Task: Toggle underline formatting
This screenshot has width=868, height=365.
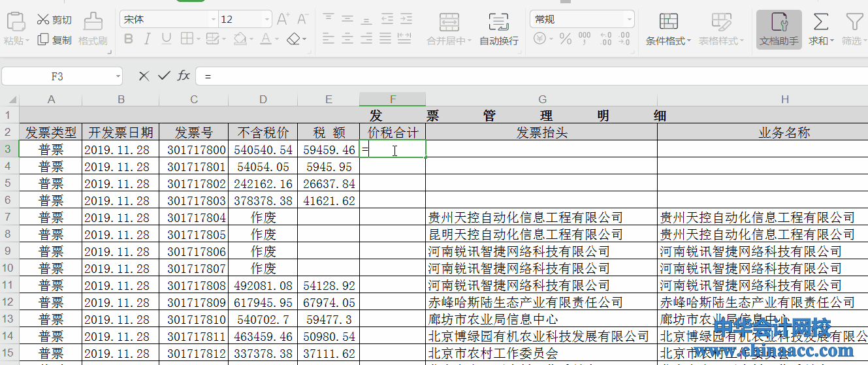Action: [x=166, y=39]
